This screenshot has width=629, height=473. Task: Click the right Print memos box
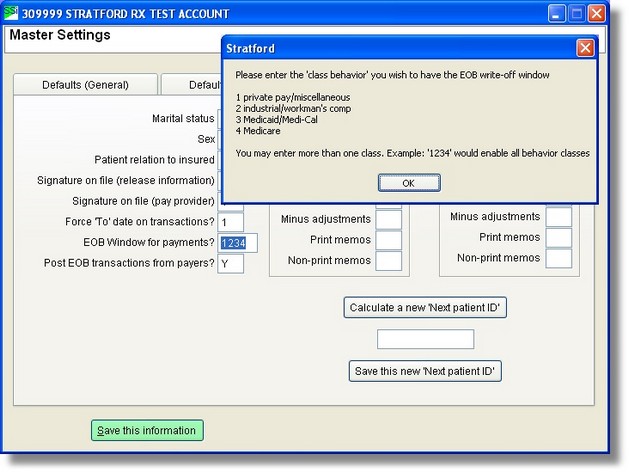[559, 238]
